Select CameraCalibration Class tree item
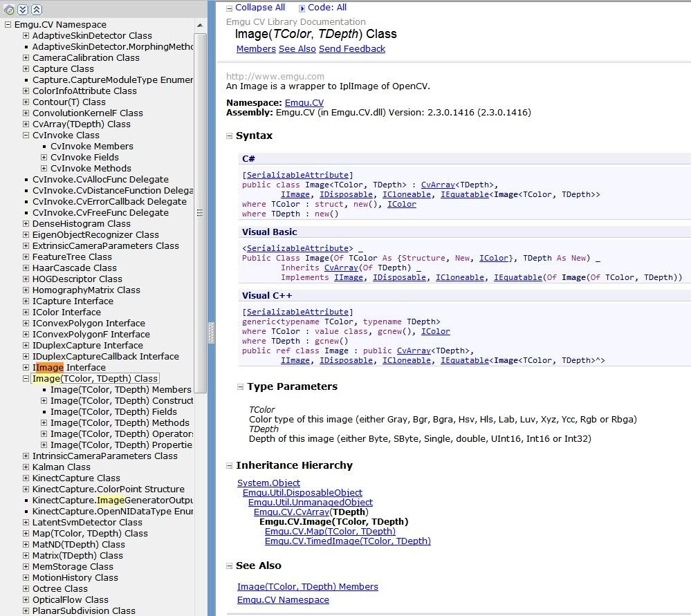691x616 pixels. (x=86, y=57)
